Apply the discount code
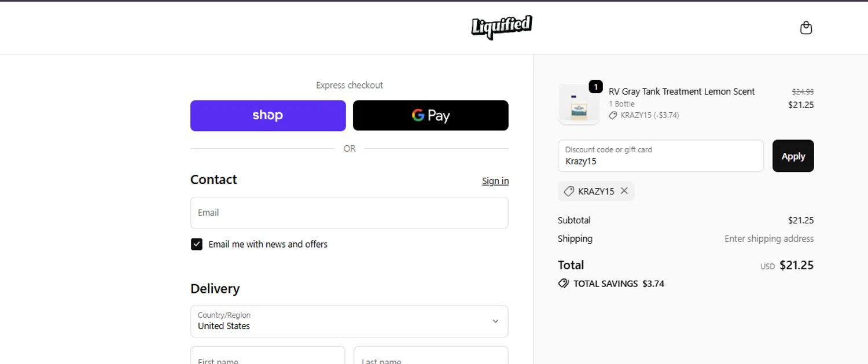Image resolution: width=868 pixels, height=364 pixels. (793, 156)
